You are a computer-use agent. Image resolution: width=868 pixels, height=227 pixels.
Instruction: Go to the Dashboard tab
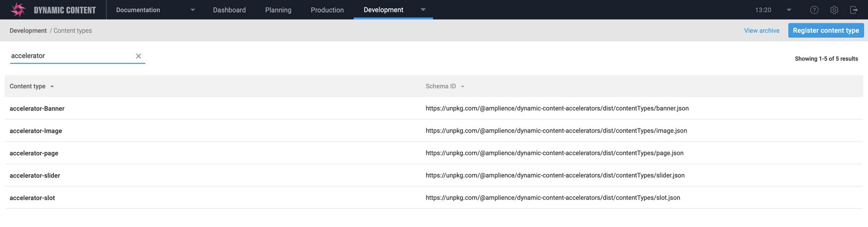coord(229,10)
